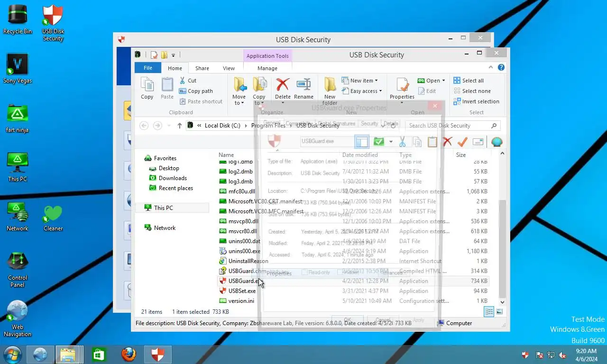Image resolution: width=607 pixels, height=364 pixels.
Task: Click Program Files in the address path
Action: (x=268, y=126)
